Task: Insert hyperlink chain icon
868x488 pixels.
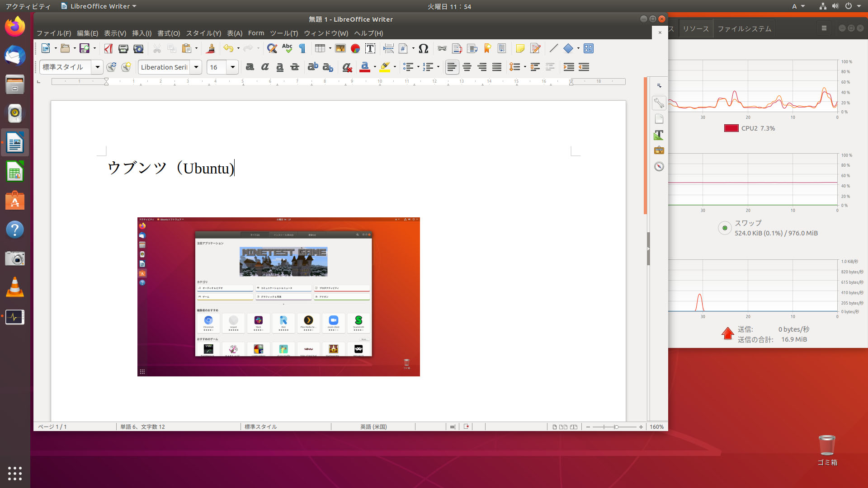Action: [442, 48]
